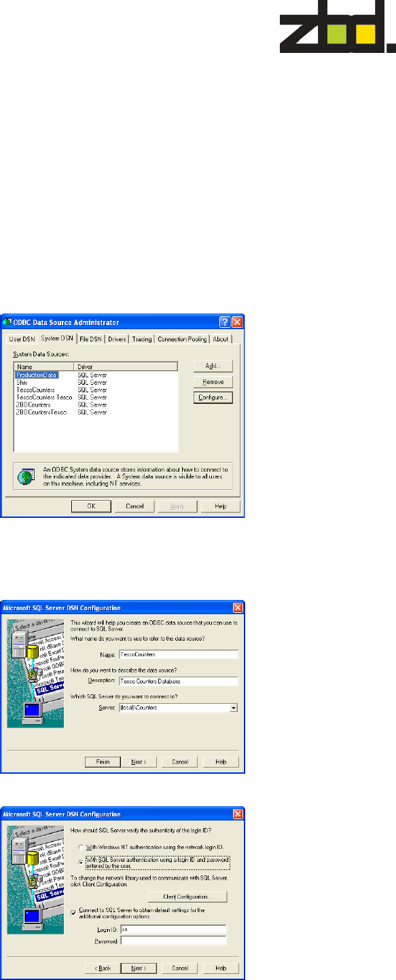Open the Connection Pooling tab
This screenshot has width=396, height=980.
pyautogui.click(x=181, y=339)
